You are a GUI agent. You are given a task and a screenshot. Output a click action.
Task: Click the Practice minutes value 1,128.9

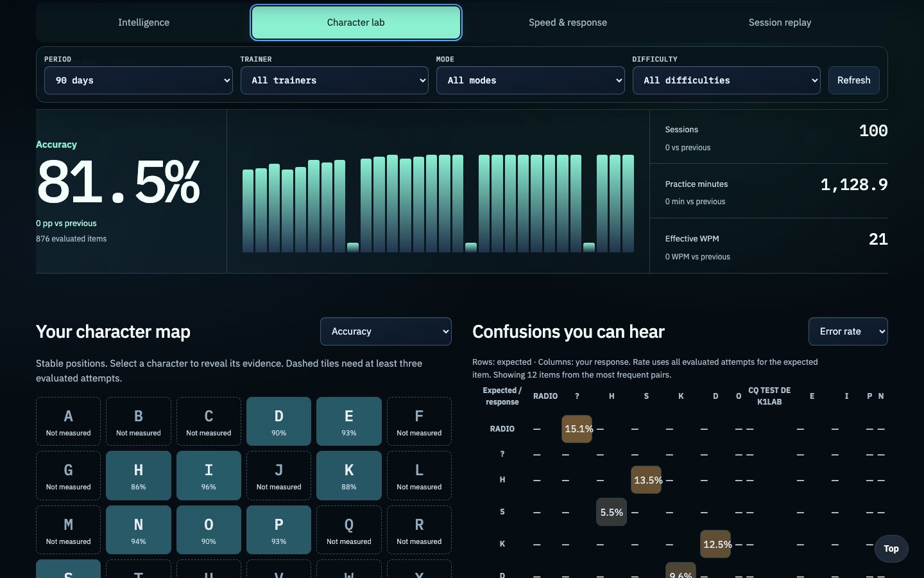coord(854,185)
